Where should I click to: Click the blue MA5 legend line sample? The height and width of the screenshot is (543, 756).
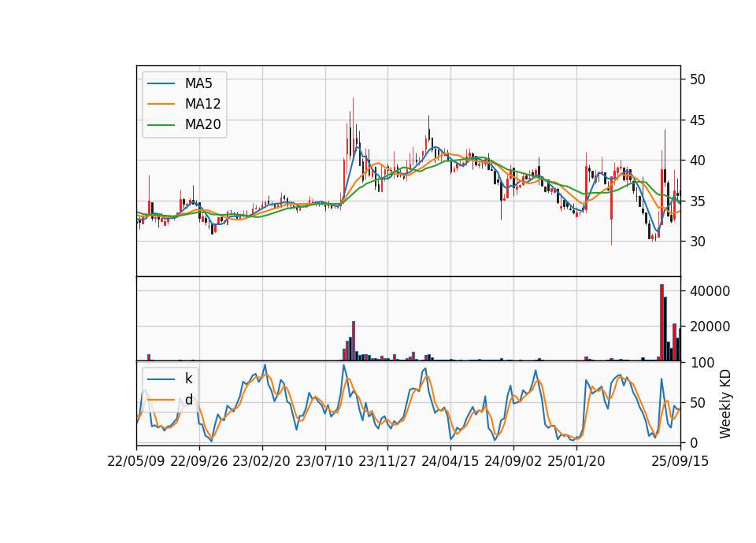(x=161, y=84)
